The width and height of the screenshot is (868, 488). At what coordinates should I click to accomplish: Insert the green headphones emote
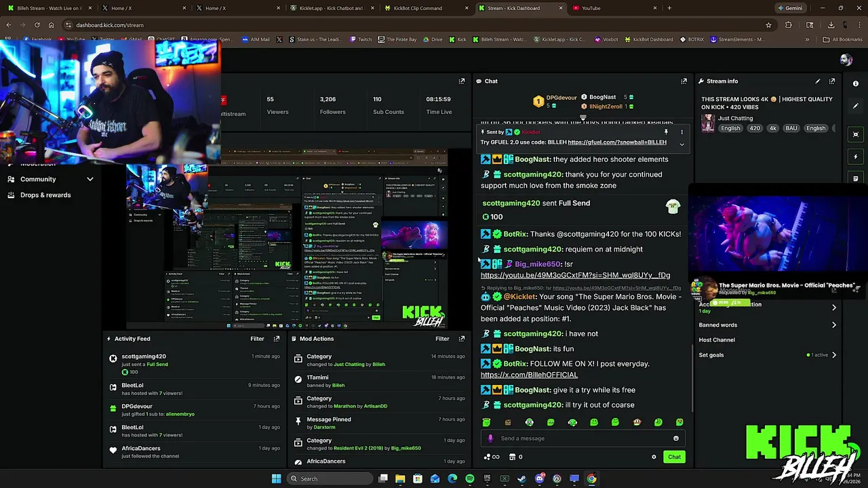pos(572,422)
